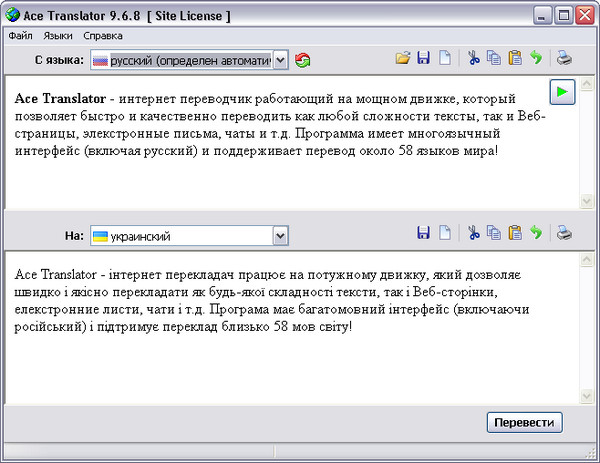
Task: Expand the source language dropdown arrow
Action: coord(280,61)
